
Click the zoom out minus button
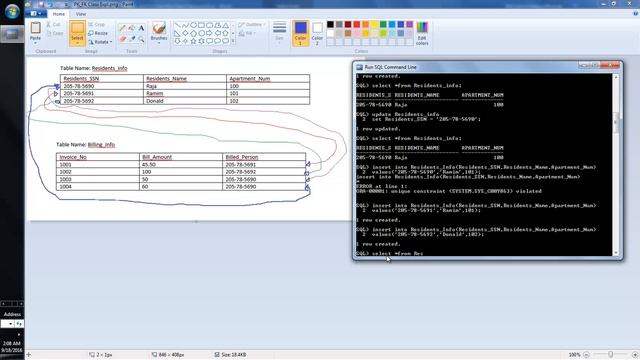pos(586,355)
